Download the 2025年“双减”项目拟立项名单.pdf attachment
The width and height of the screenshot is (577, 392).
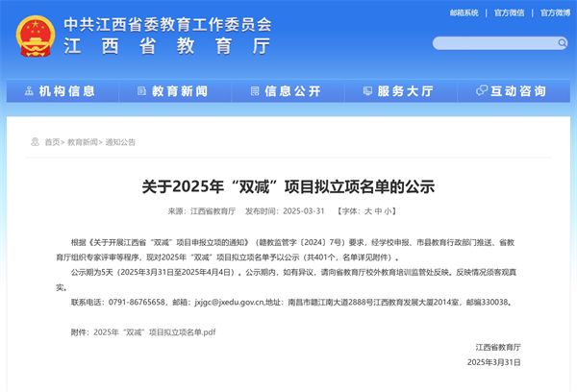[x=154, y=331]
